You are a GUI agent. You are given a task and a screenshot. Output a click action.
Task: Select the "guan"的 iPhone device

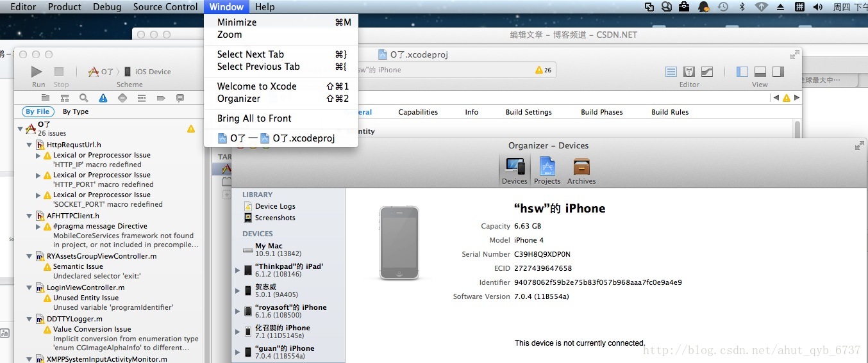click(288, 352)
